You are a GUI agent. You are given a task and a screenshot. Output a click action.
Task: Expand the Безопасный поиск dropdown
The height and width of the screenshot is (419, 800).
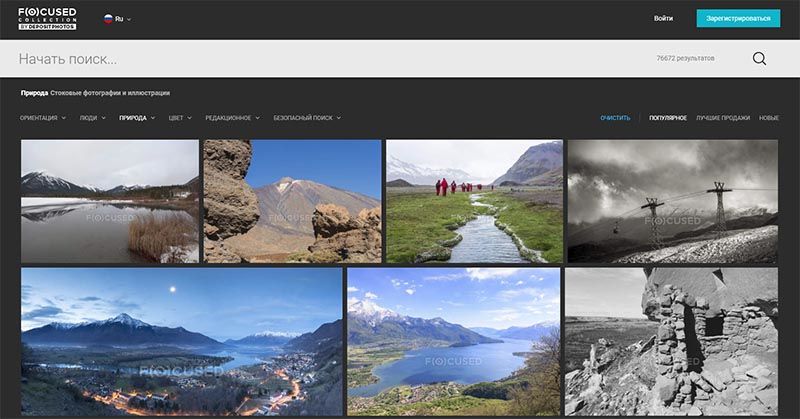[307, 118]
